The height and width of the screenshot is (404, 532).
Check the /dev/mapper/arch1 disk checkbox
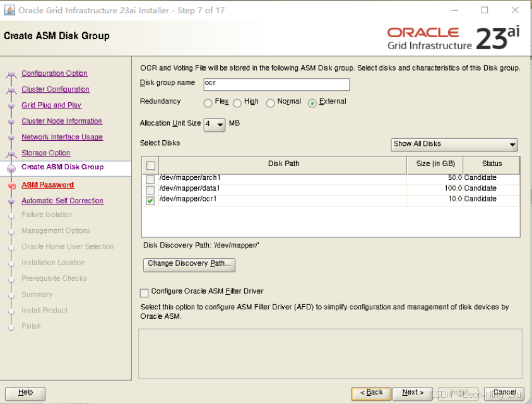(x=150, y=179)
